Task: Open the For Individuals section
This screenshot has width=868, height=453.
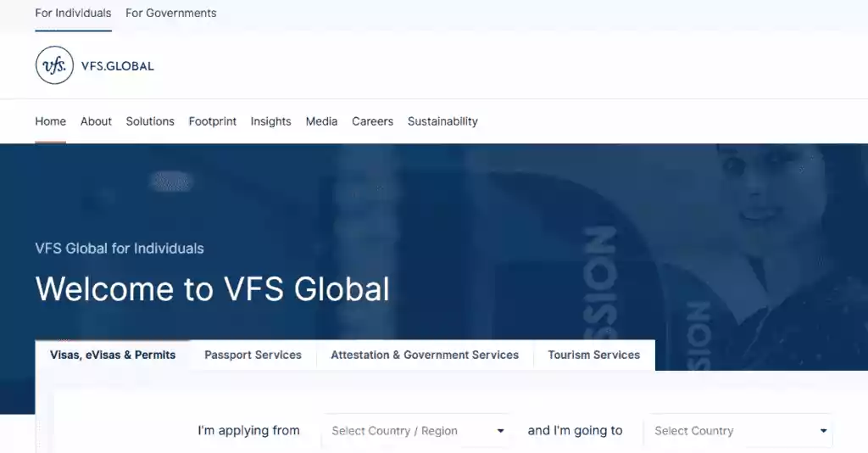Action: [x=73, y=13]
